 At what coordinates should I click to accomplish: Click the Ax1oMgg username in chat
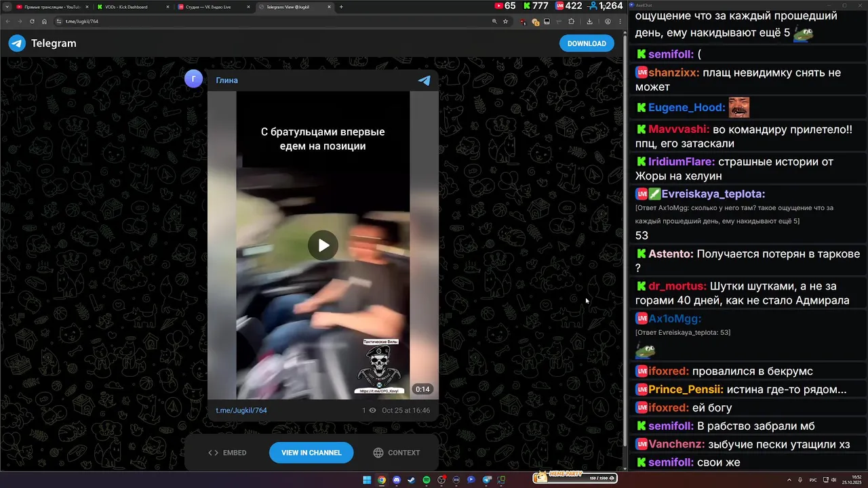[675, 319]
